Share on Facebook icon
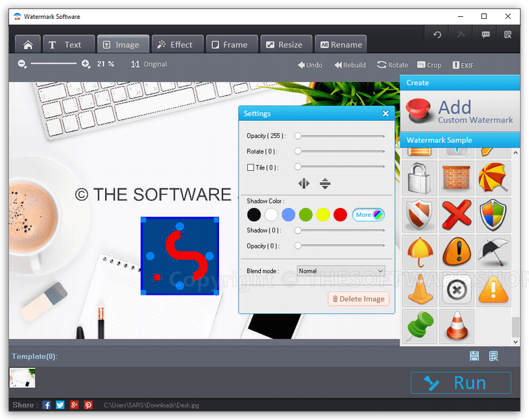This screenshot has height=420, width=529. point(47,405)
